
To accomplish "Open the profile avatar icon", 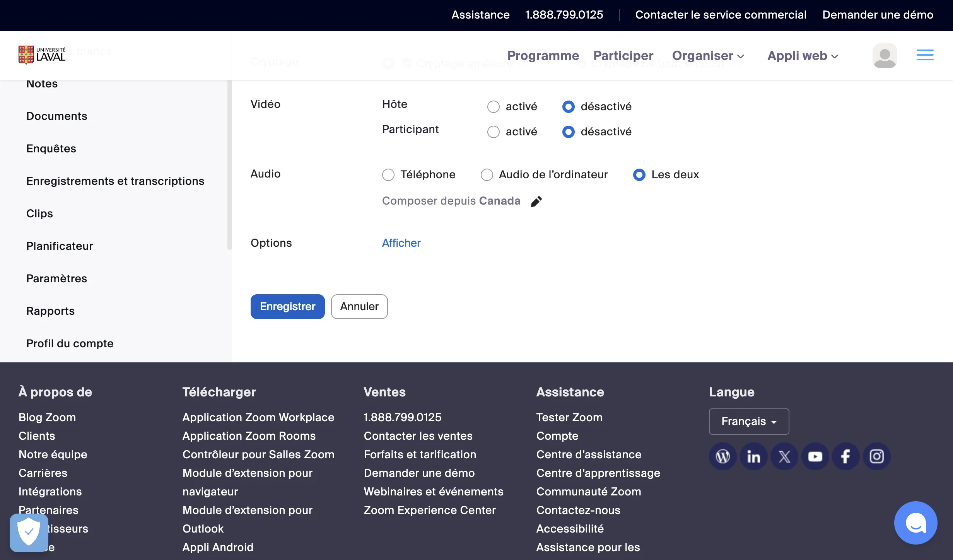I will point(885,56).
